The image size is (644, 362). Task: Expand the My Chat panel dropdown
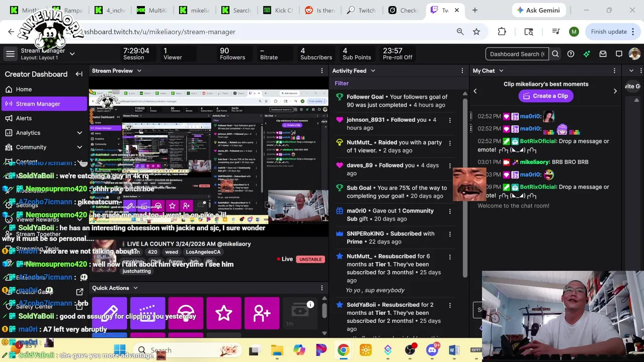501,71
